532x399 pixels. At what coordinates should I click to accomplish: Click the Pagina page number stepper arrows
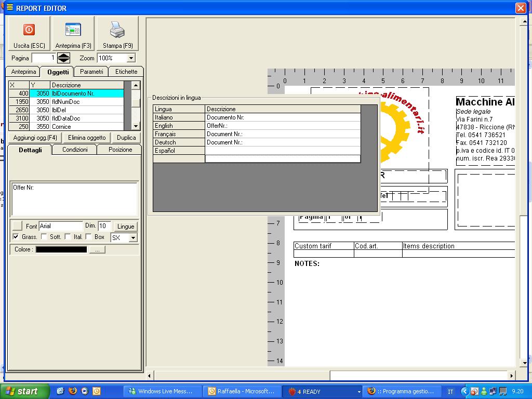(63, 58)
